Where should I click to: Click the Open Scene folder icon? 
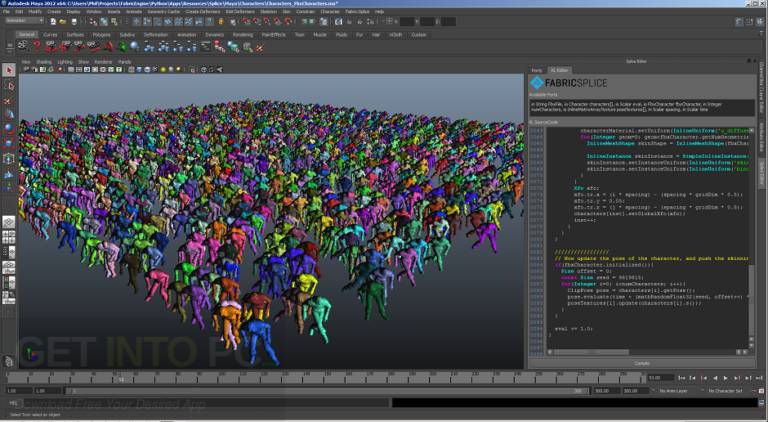tap(63, 22)
